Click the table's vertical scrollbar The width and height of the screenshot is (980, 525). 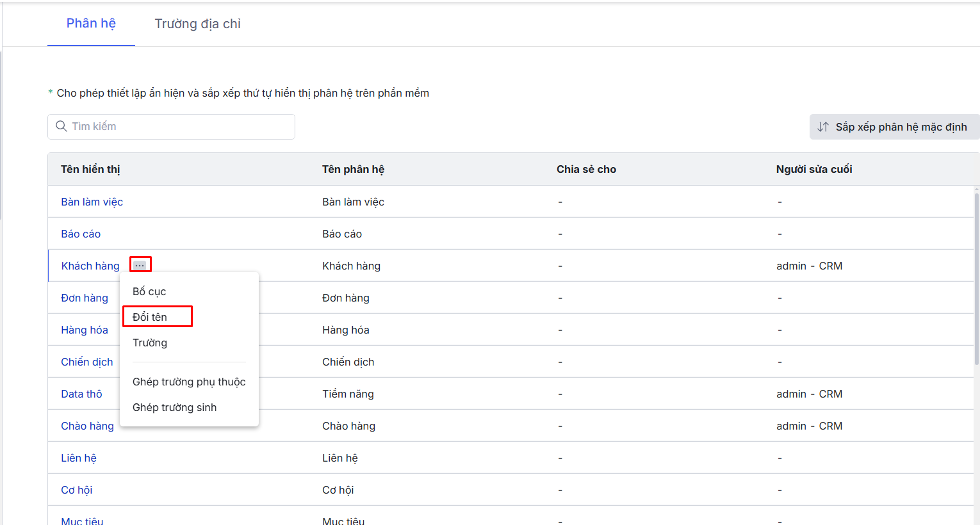pyautogui.click(x=976, y=275)
